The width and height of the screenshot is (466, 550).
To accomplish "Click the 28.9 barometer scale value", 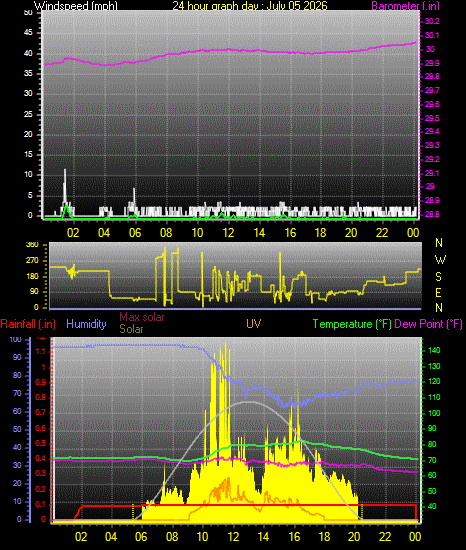I will pyautogui.click(x=432, y=201).
